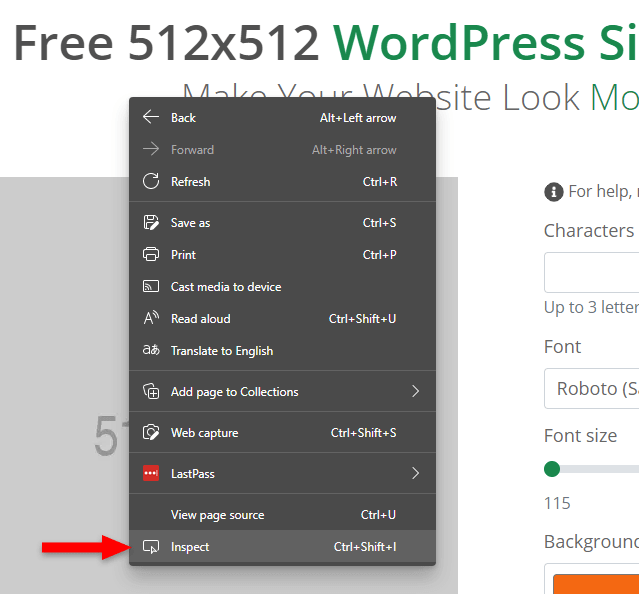Click the red LastPass icon
This screenshot has height=594, width=639.
coord(151,473)
